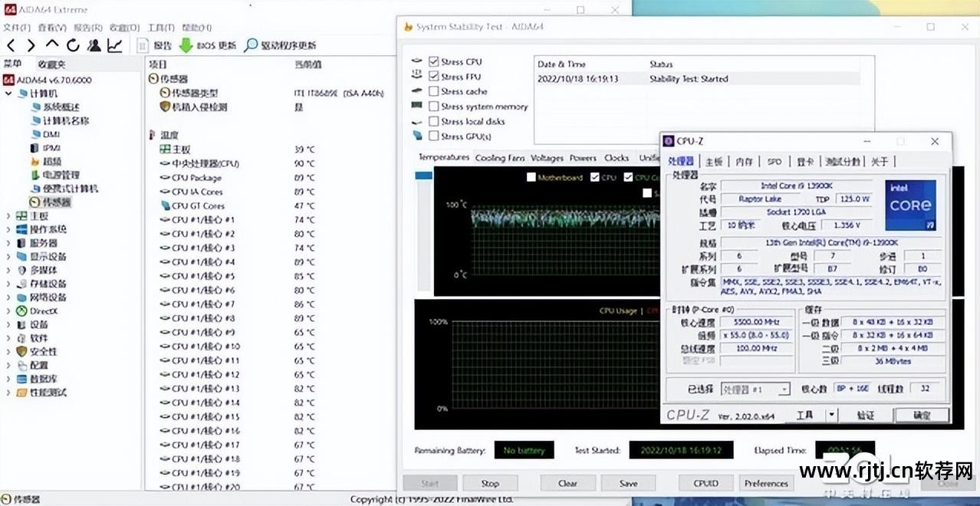This screenshot has width=980, height=506.
Task: Enable the Stress local disks checkbox
Action: click(x=434, y=121)
